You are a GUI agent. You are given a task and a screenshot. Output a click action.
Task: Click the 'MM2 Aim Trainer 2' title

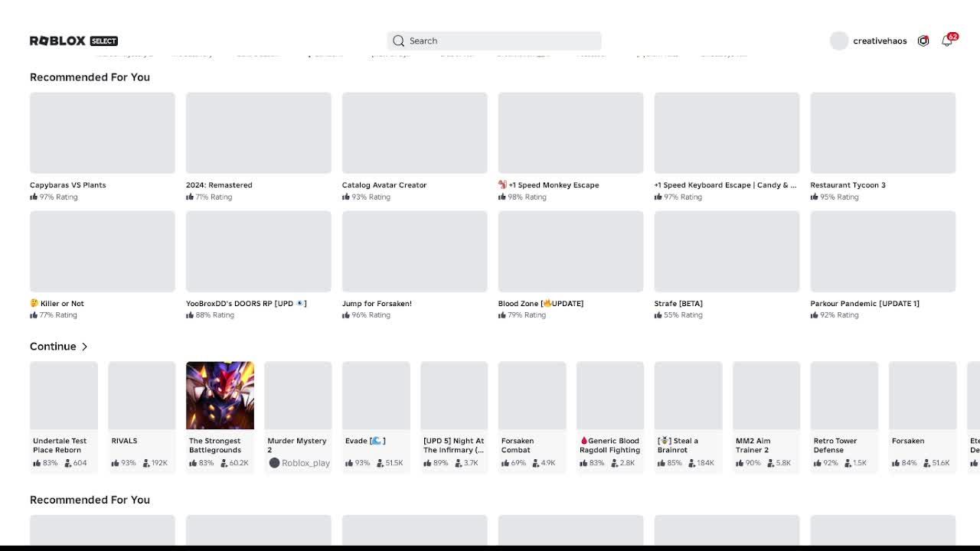click(x=753, y=445)
